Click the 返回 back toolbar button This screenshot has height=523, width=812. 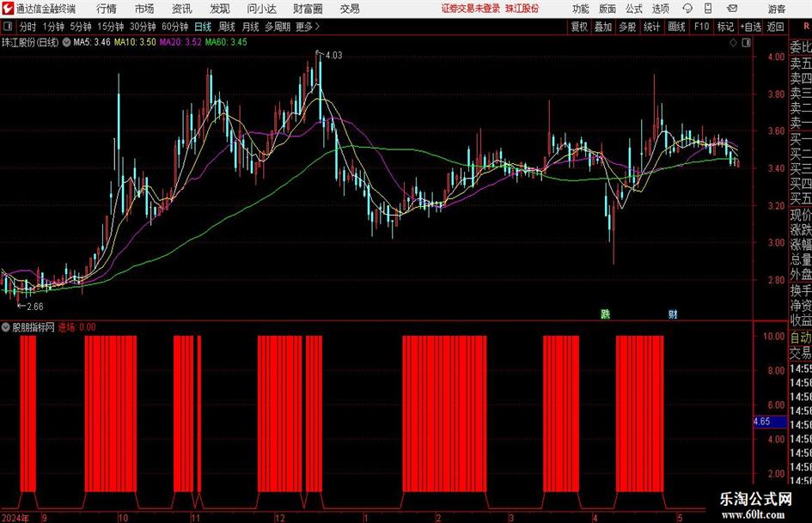pyautogui.click(x=775, y=27)
